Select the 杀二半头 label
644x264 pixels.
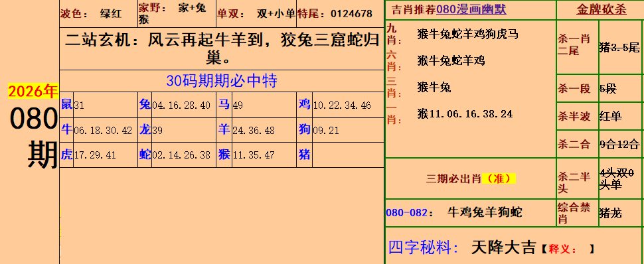pyautogui.click(x=574, y=182)
